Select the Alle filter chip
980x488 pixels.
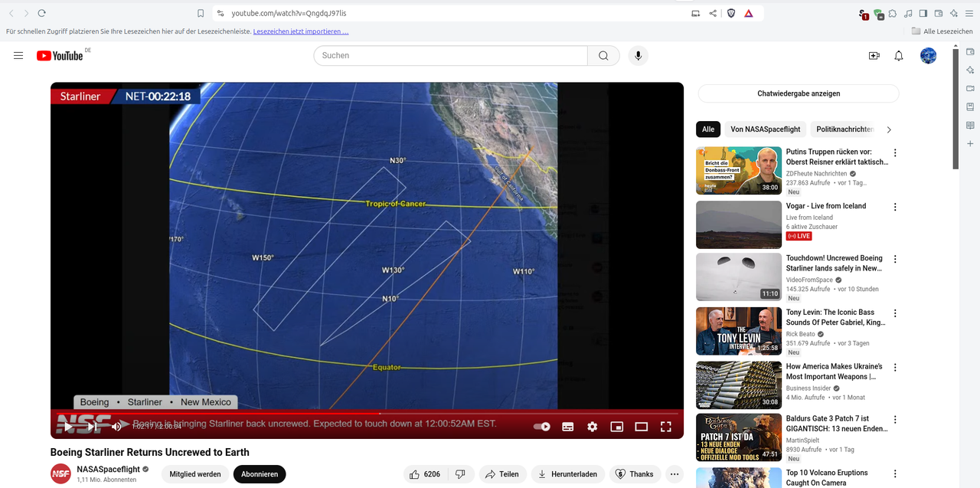[708, 129]
